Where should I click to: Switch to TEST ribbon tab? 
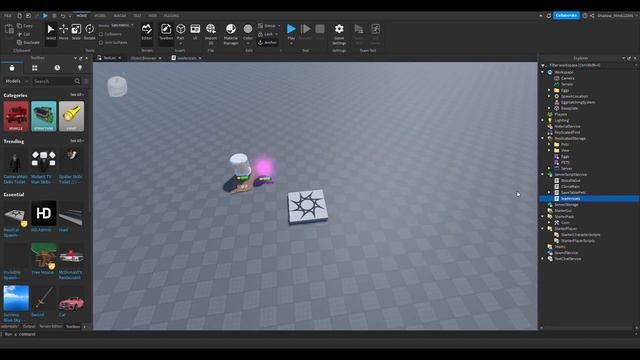click(137, 16)
